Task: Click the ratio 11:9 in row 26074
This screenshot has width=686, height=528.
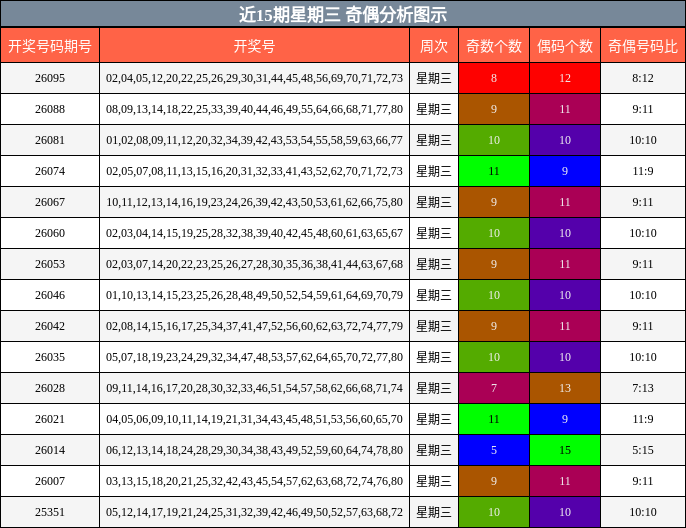Action: [x=643, y=171]
